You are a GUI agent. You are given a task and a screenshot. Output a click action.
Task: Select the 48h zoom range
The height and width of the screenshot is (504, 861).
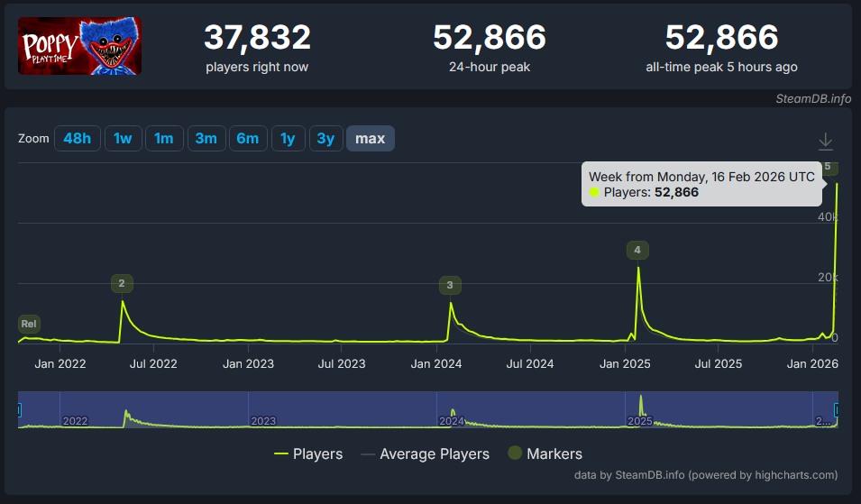[x=78, y=138]
